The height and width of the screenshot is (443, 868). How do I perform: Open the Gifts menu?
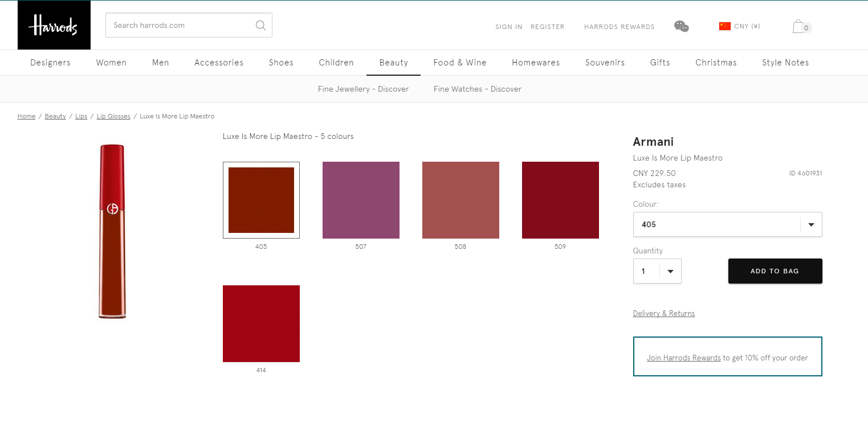pos(660,63)
